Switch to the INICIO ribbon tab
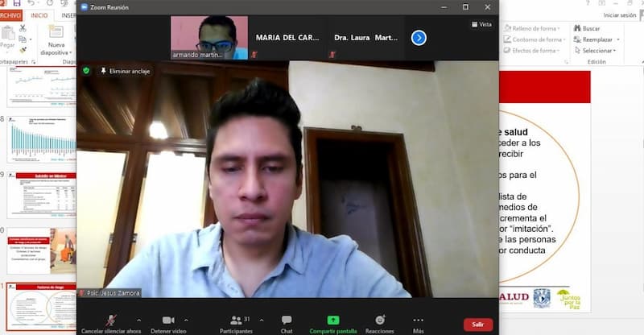Image resolution: width=644 pixels, height=335 pixels. (x=39, y=15)
